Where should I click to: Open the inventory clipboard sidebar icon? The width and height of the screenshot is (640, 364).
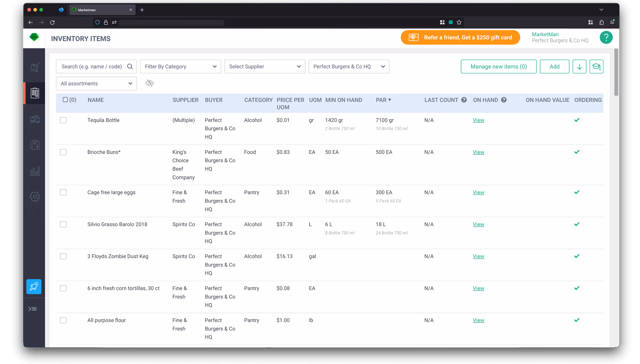point(35,93)
